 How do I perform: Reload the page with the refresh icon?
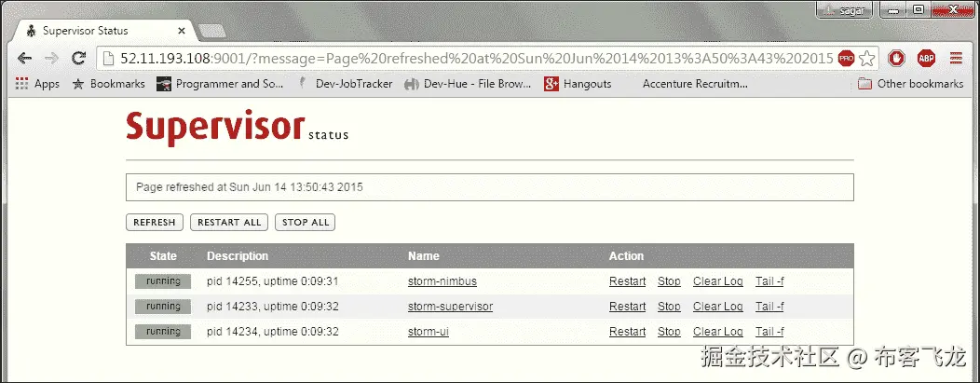coord(79,59)
